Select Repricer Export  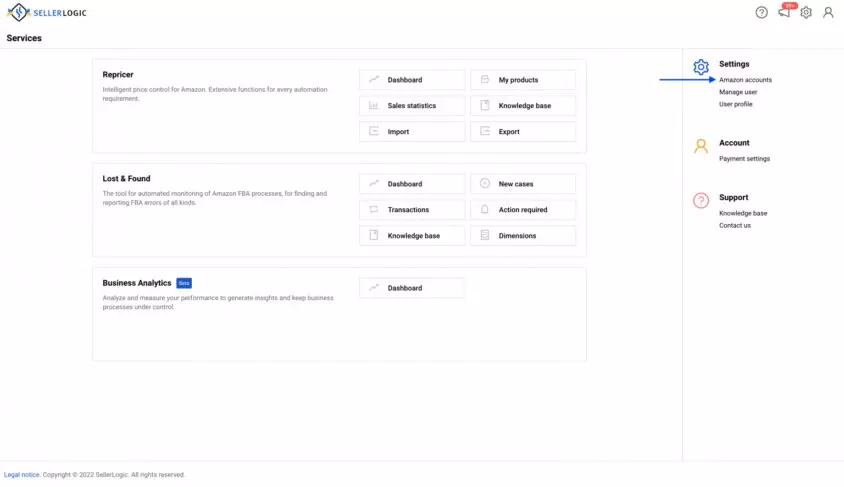[x=523, y=131]
